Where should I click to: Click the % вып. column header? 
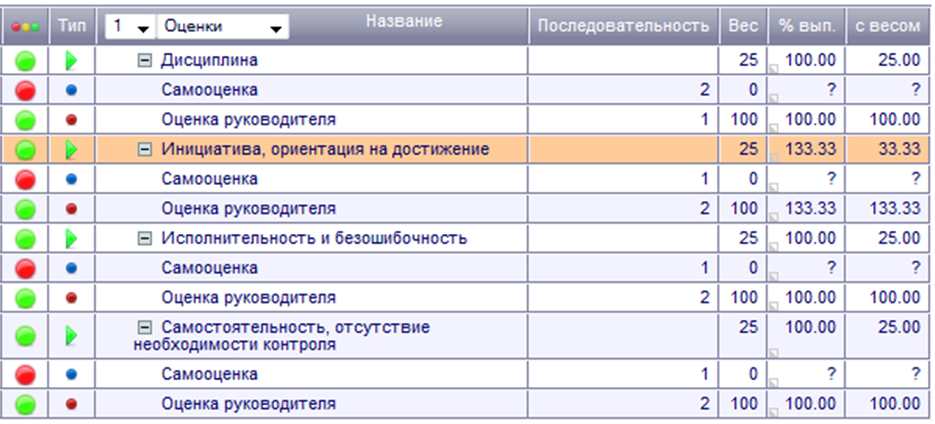[805, 26]
